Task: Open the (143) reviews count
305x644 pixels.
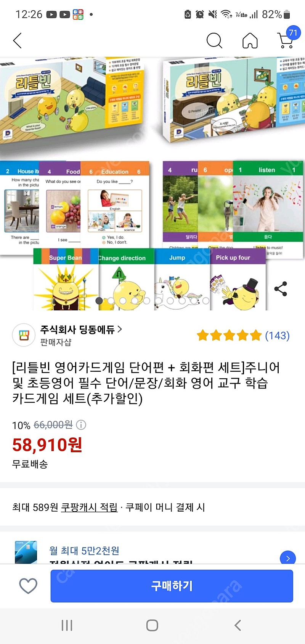Action: coord(277,336)
